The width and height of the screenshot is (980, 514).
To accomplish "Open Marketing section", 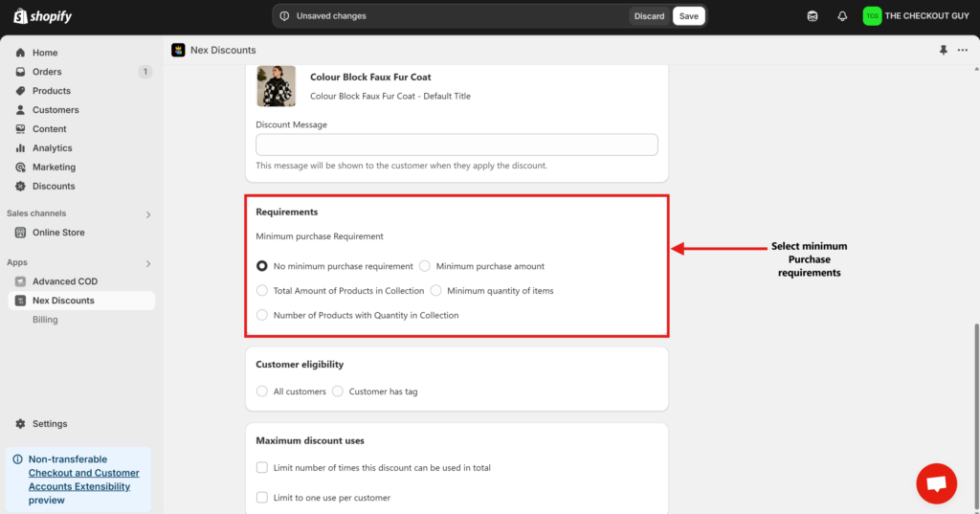I will tap(54, 167).
